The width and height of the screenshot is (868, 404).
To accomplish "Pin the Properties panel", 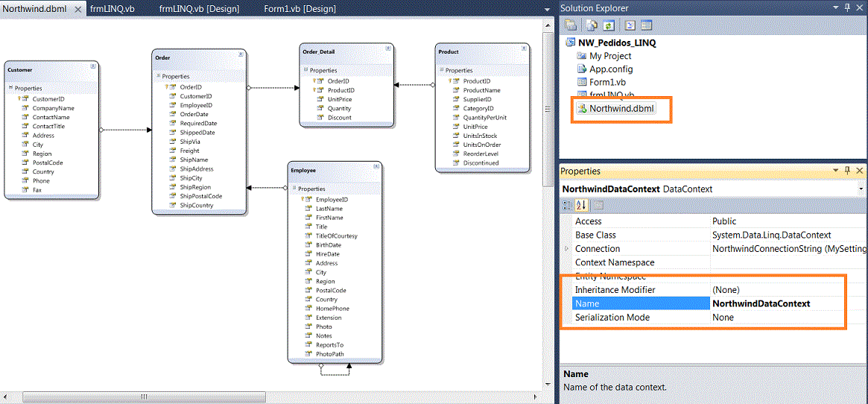I will [848, 171].
